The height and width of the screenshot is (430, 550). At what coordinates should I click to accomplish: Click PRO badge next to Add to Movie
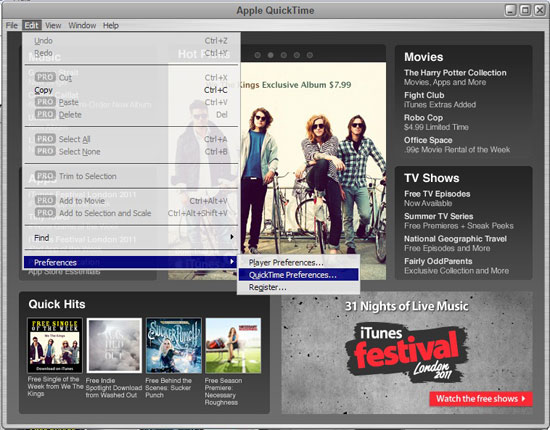click(x=45, y=201)
